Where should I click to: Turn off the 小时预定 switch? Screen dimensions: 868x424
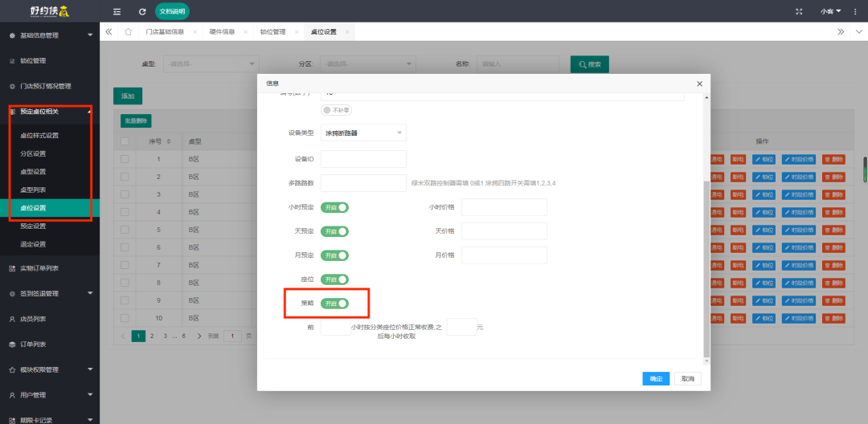(x=334, y=207)
